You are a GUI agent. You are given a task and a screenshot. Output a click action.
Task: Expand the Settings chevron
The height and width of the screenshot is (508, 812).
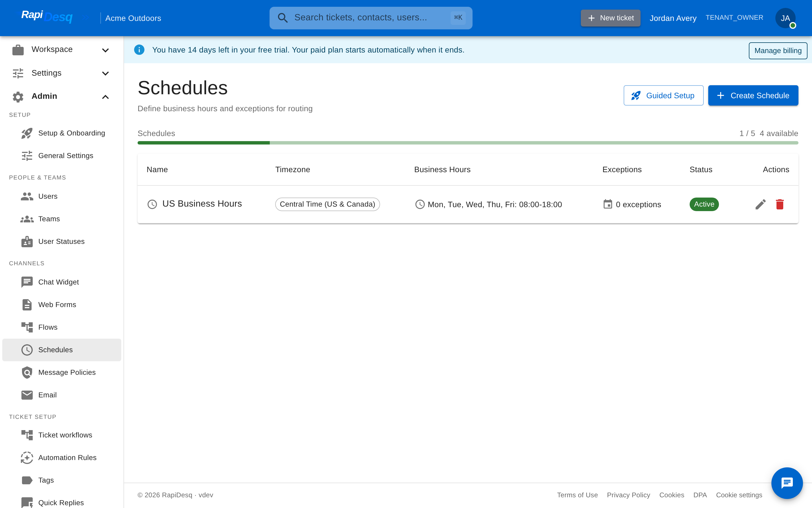[x=105, y=73]
